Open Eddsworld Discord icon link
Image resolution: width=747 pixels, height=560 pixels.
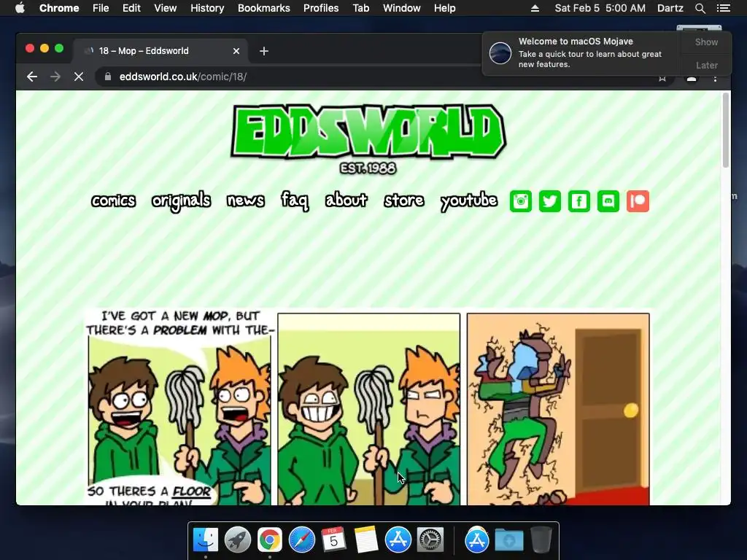pos(608,201)
